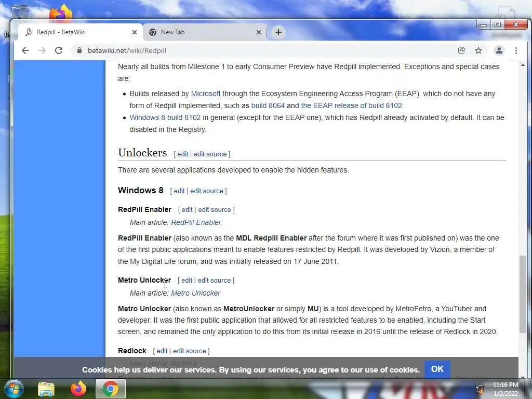Click edit source beside Metro Unlocker heading

(214, 280)
